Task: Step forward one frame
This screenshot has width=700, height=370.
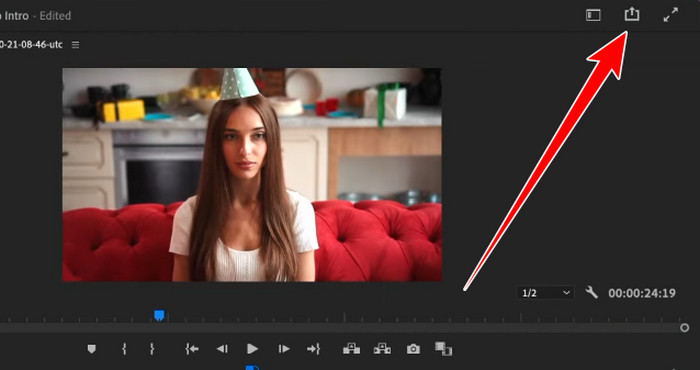Action: click(x=284, y=349)
